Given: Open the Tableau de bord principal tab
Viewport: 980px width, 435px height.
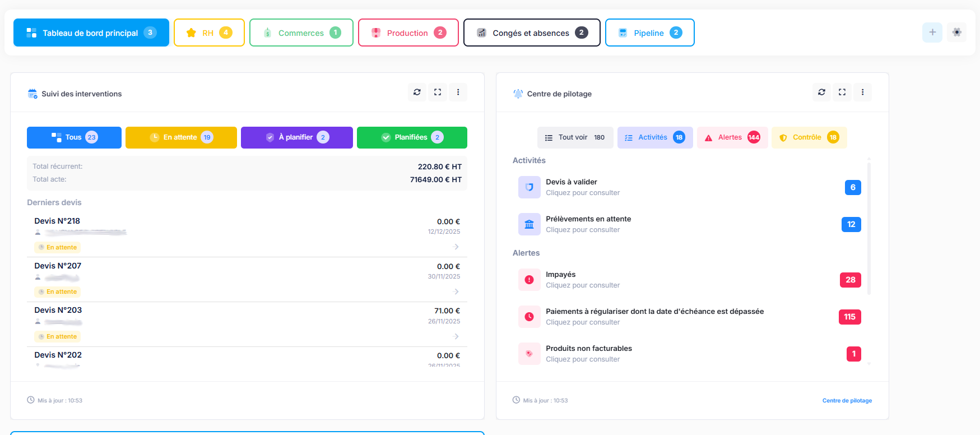Looking at the screenshot, I should point(91,33).
